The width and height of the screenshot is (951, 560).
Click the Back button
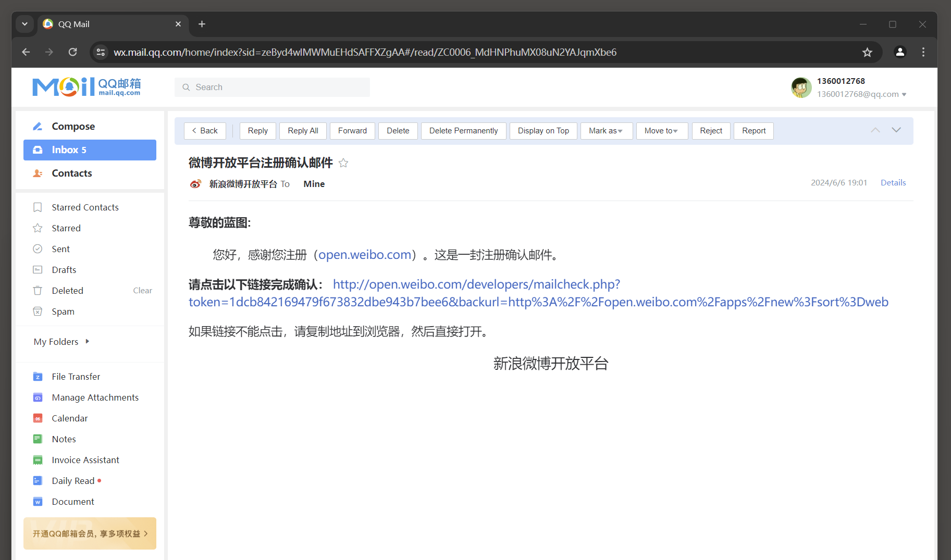(205, 131)
